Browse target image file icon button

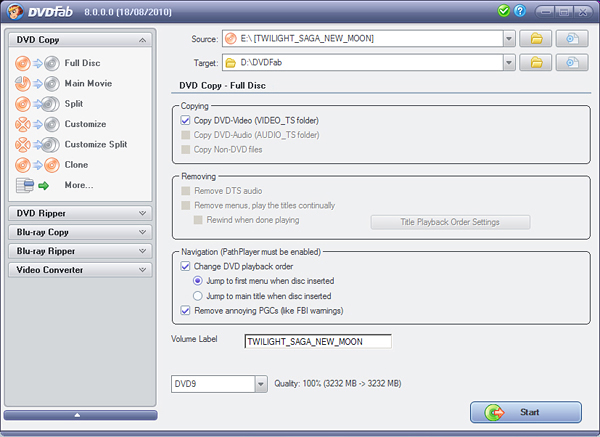[x=572, y=62]
